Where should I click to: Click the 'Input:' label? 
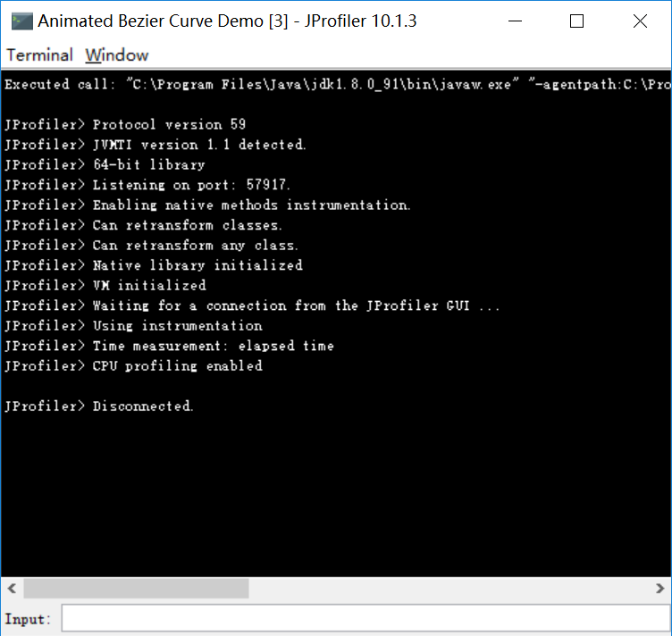(x=28, y=619)
